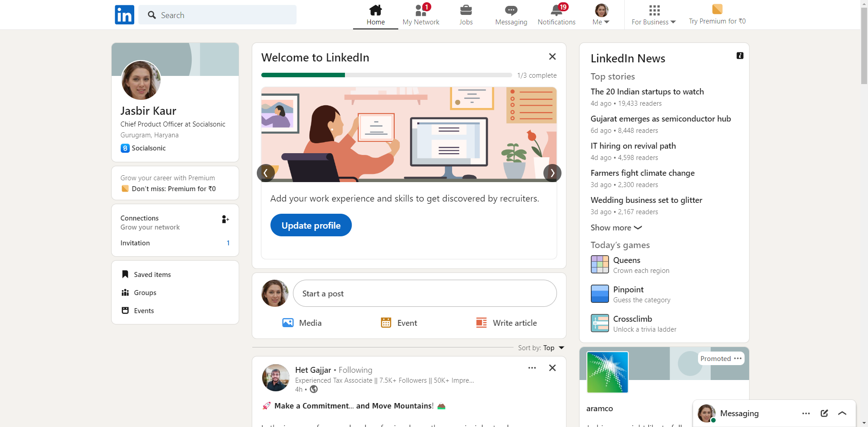The height and width of the screenshot is (427, 868).
Task: Click the LinkedIn News info icon
Action: pos(740,56)
